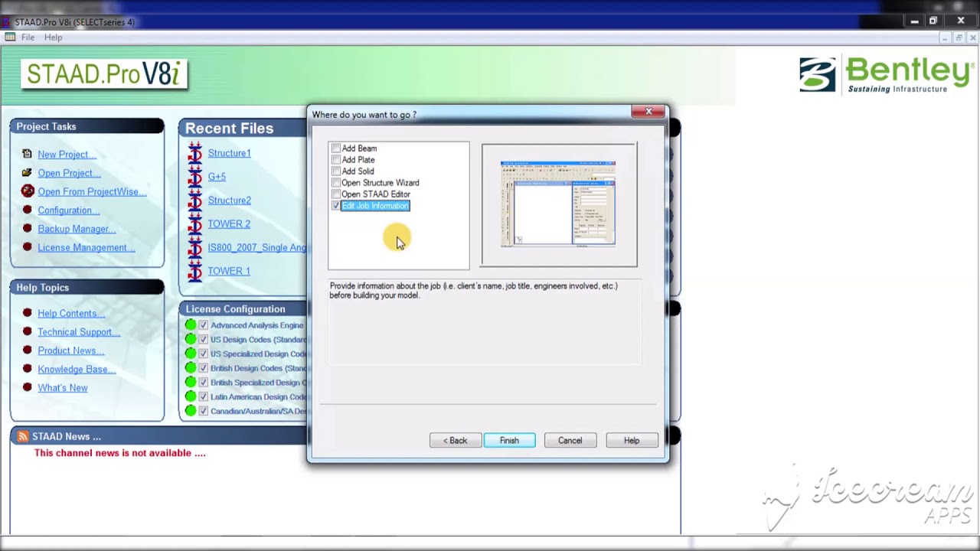
Task: Open recent file TOWER 1
Action: (x=229, y=271)
